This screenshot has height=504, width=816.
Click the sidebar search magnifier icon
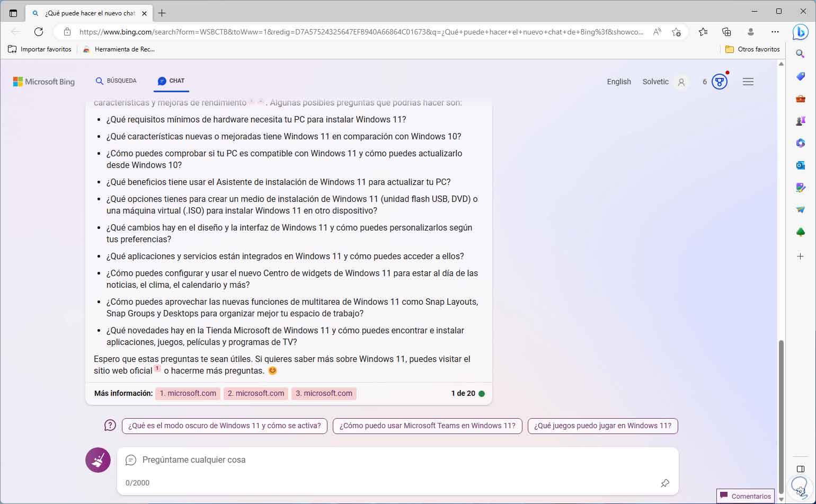[x=801, y=54]
